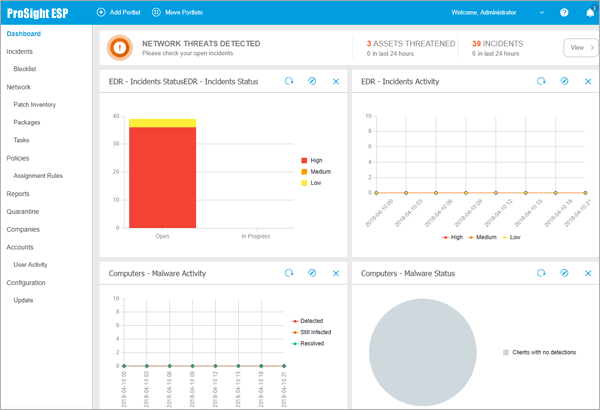Edit the EDR Incidents Status portlet
The image size is (600, 410).
click(x=312, y=81)
